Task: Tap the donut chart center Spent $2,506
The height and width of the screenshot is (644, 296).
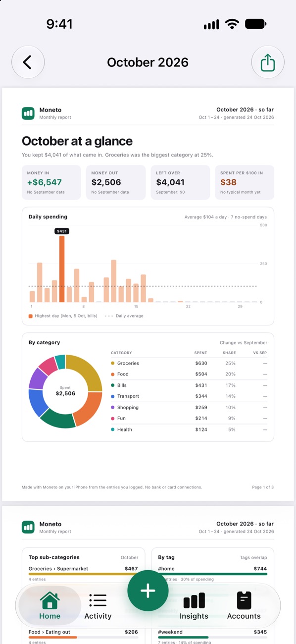Action: pos(65,391)
